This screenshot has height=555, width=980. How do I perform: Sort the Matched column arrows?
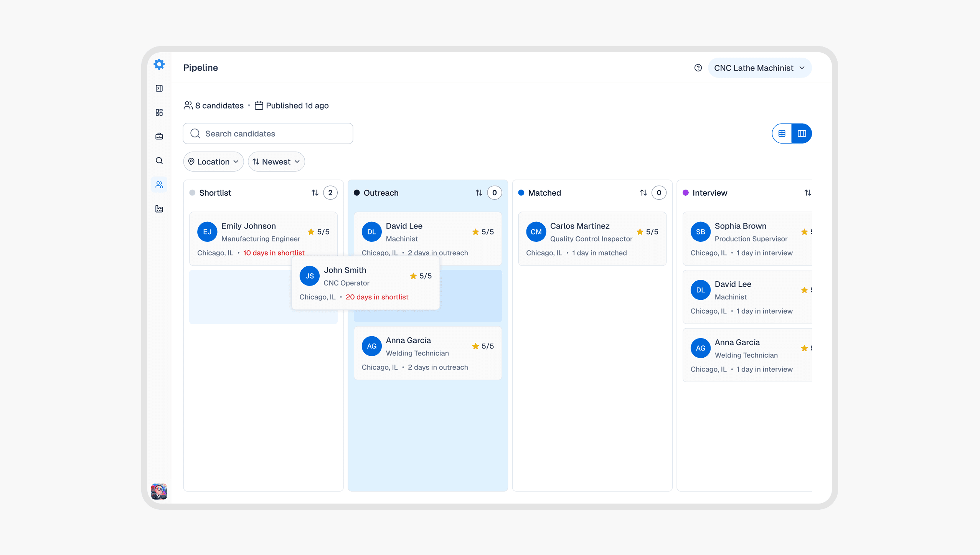point(643,193)
